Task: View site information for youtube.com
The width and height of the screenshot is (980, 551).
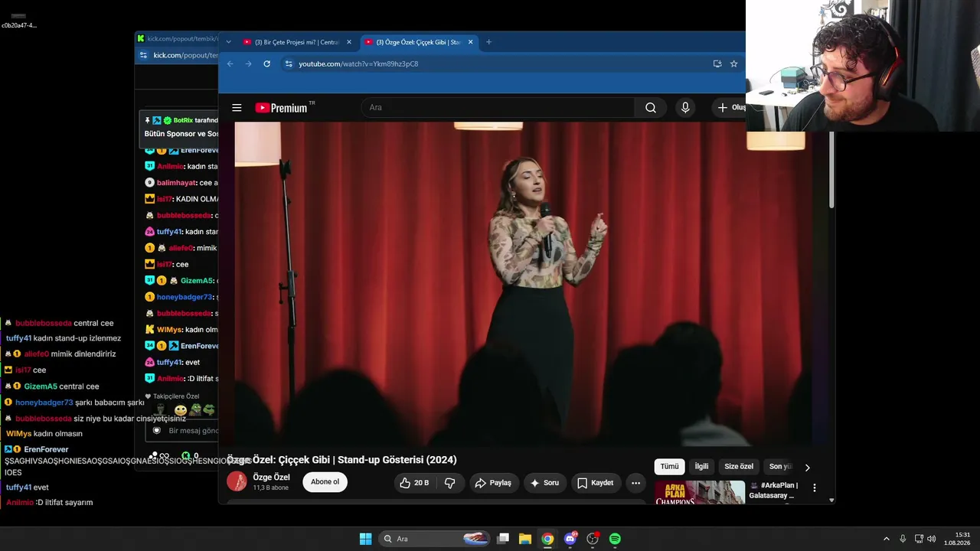Action: (289, 64)
